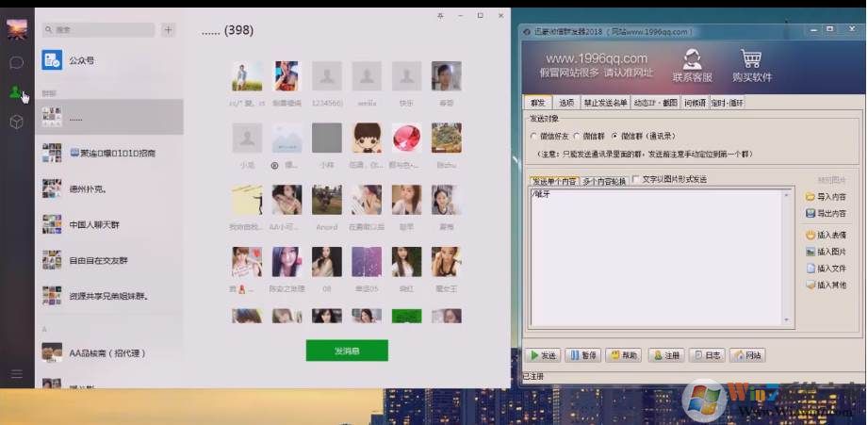Switch to the 多个内容轮换 tab
Viewport: 868px width, 425px height.
click(x=604, y=180)
